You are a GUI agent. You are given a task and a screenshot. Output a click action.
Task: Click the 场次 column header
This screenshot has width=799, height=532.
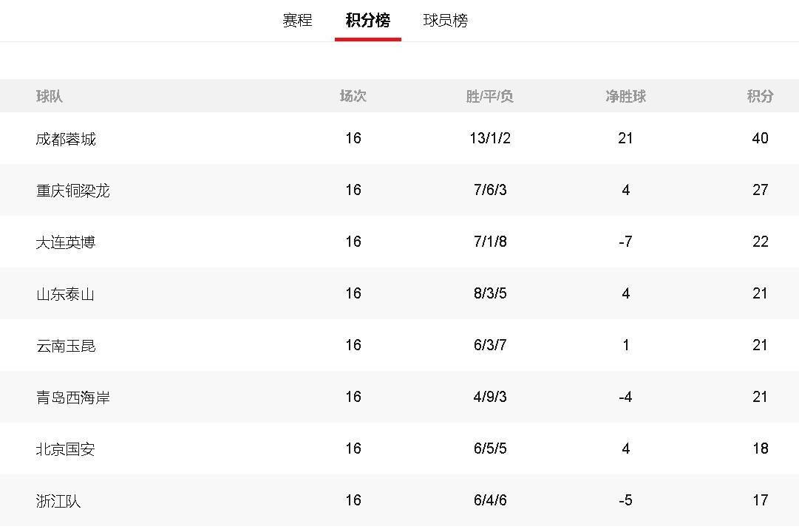pyautogui.click(x=353, y=96)
